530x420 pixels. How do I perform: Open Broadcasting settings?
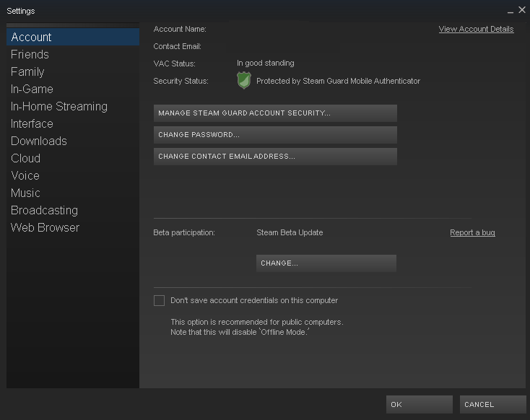pos(73,210)
